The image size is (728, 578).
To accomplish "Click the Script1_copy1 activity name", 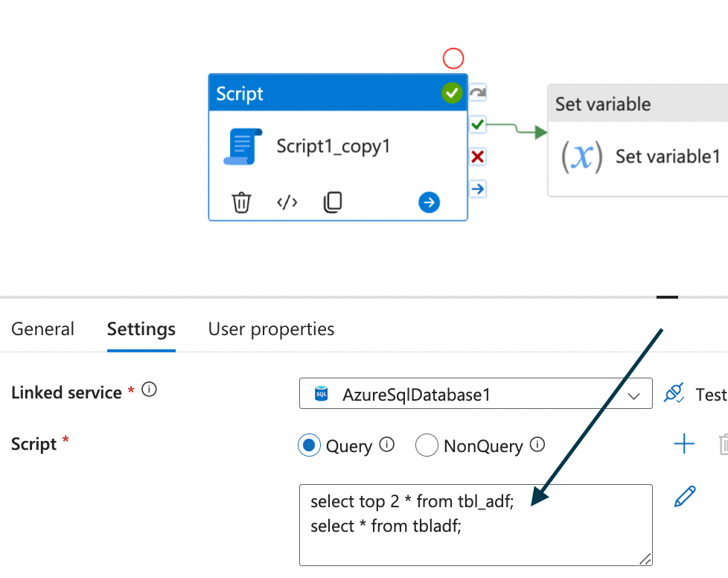I will coord(333,146).
